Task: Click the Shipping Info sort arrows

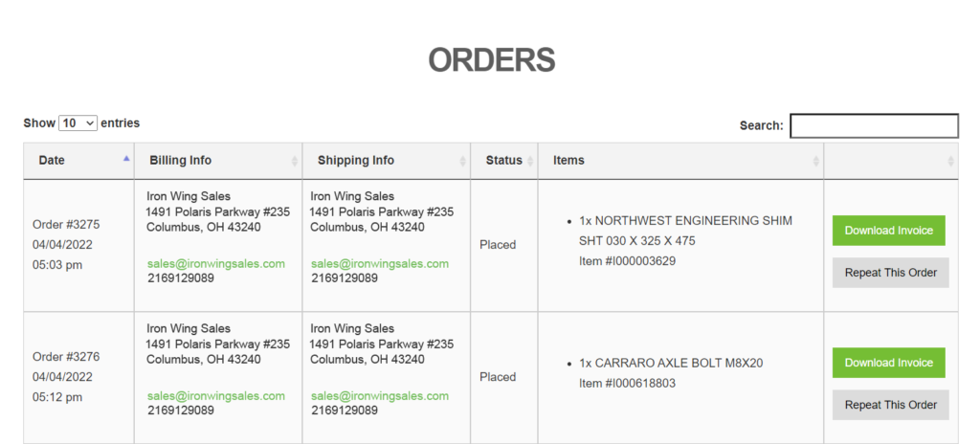Action: 462,162
